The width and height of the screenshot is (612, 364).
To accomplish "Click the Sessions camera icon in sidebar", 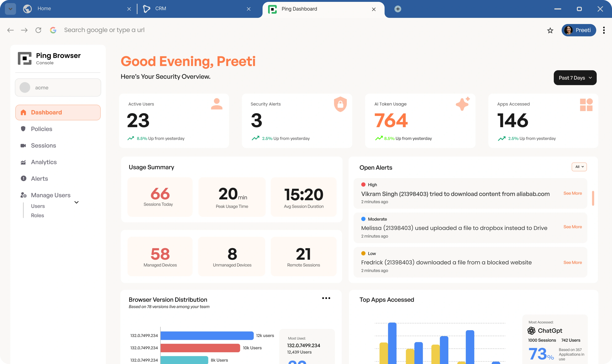I will (x=23, y=146).
